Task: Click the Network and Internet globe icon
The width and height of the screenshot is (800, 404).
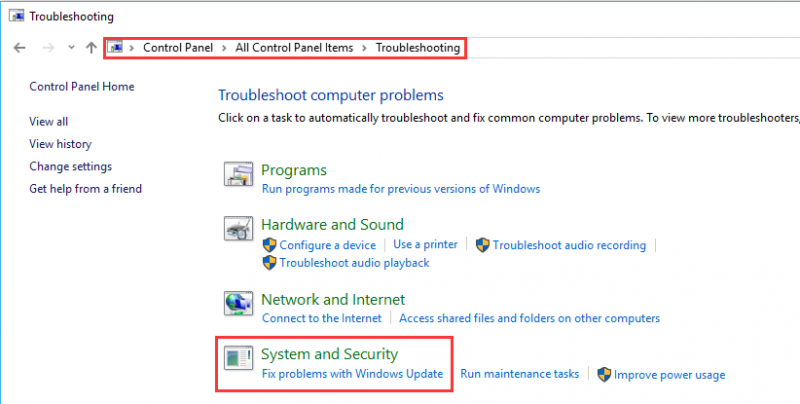Action: (238, 304)
